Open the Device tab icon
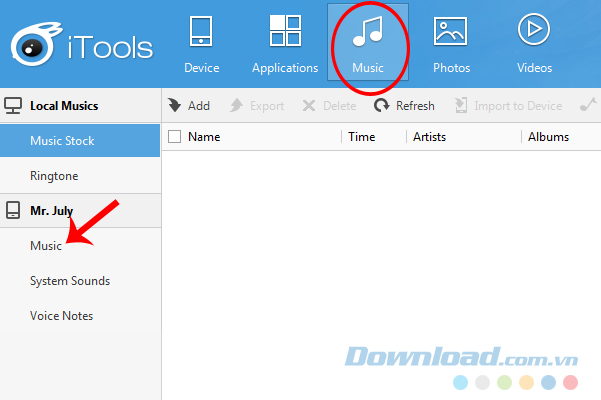This screenshot has width=601, height=400. (x=201, y=31)
